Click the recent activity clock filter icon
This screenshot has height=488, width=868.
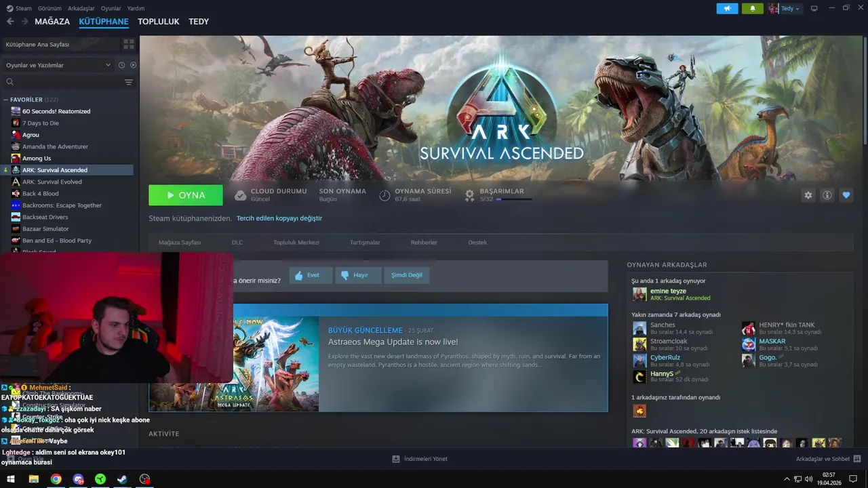tap(121, 65)
